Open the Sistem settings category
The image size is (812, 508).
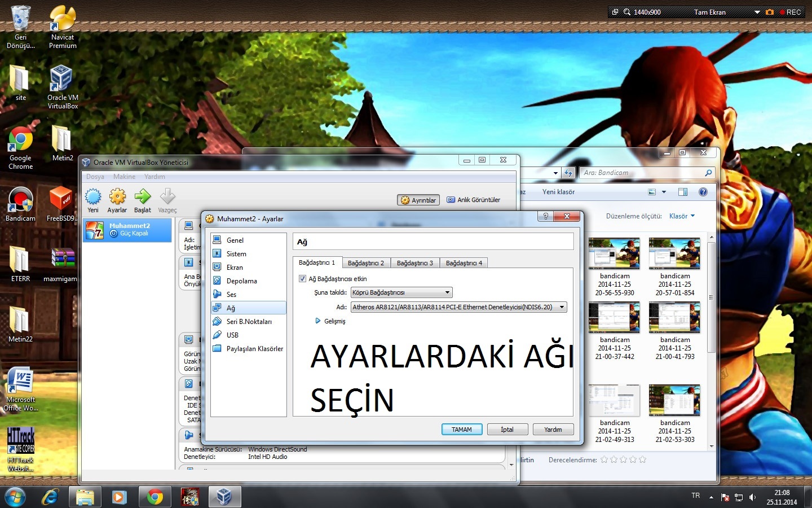pyautogui.click(x=248, y=253)
